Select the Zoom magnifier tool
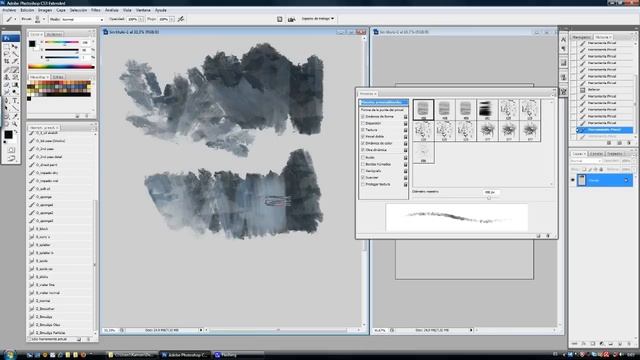The height and width of the screenshot is (360, 640). (15, 124)
